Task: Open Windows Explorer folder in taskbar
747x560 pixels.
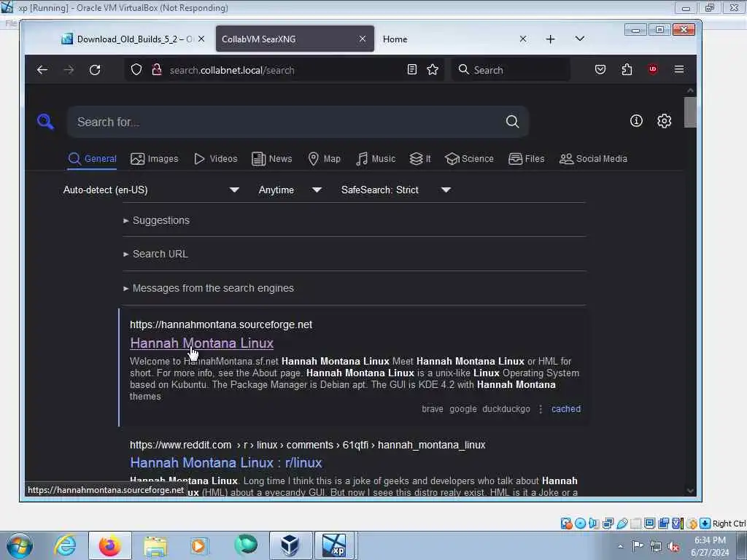Action: [155, 545]
